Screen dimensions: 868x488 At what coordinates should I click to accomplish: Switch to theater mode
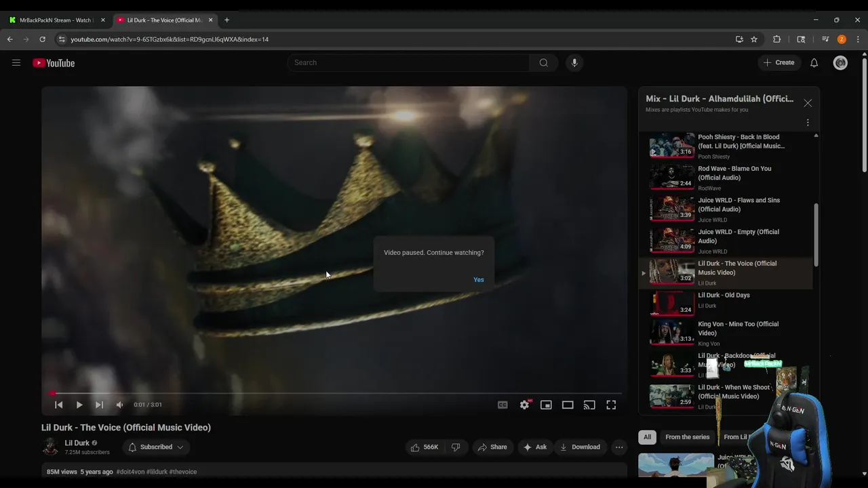[x=568, y=405]
